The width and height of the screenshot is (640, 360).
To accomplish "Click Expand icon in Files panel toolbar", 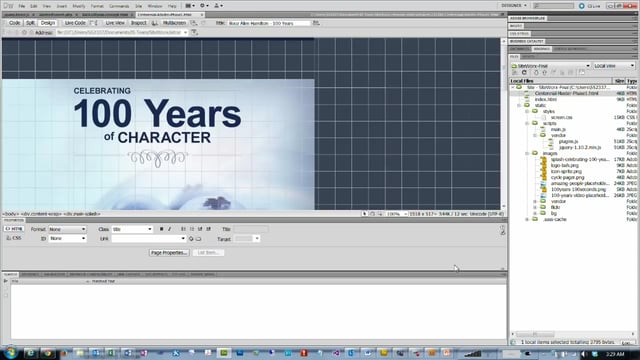I will click(582, 73).
